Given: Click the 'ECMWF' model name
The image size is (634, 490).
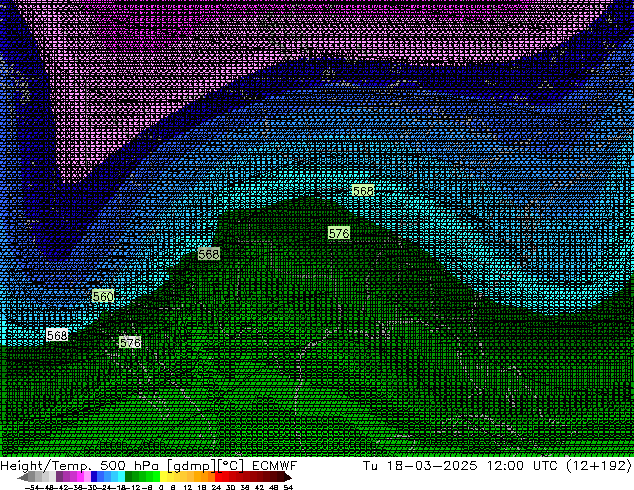Looking at the screenshot, I should click(275, 466).
